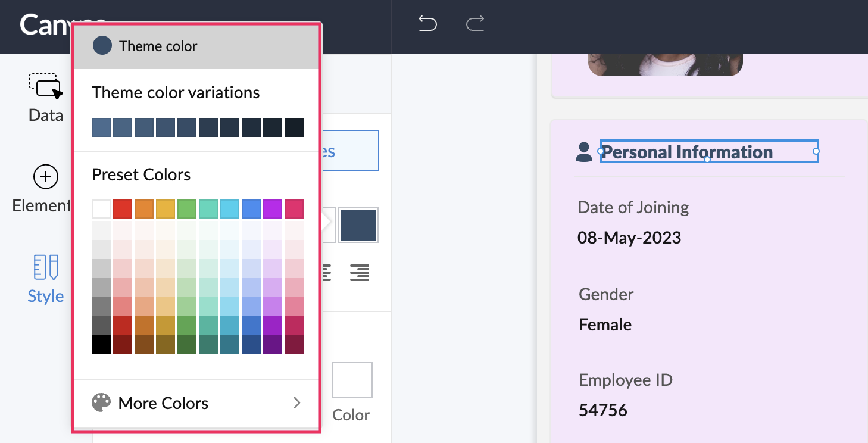868x443 pixels.
Task: Choose the bright teal preset color
Action: point(208,209)
